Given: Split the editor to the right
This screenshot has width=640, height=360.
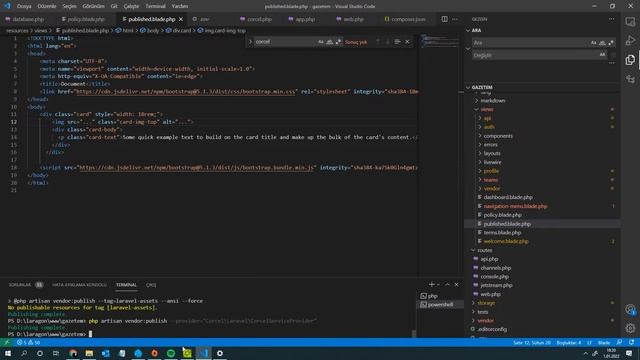Looking at the screenshot, I should tap(444, 19).
